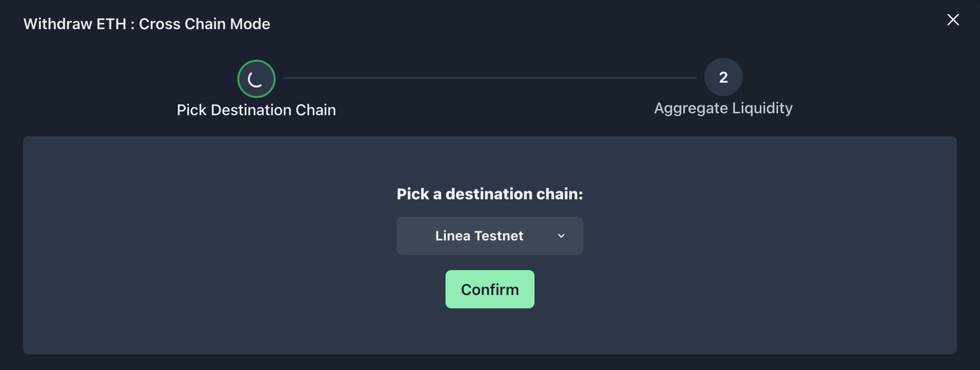Click the 'Pick a destination chain:' heading

click(490, 194)
